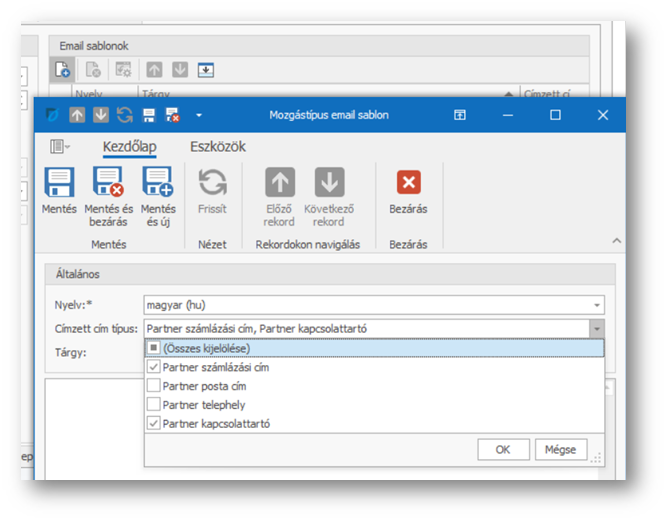Collapse the ribbon with the chevron
This screenshot has width=668, height=522.
click(x=616, y=241)
